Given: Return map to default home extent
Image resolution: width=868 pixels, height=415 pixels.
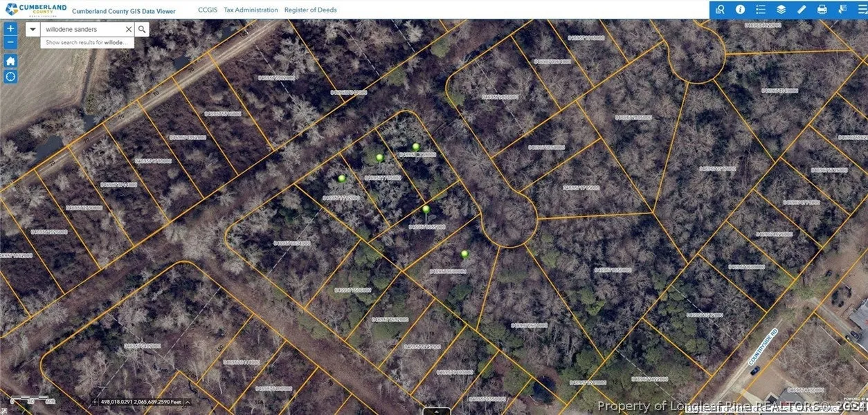Looking at the screenshot, I should (x=10, y=61).
